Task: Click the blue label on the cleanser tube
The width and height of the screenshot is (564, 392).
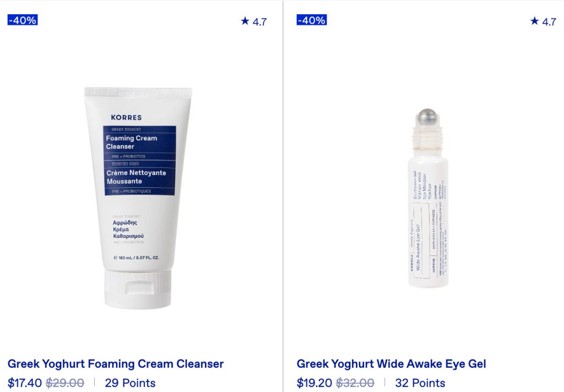Action: [x=139, y=161]
